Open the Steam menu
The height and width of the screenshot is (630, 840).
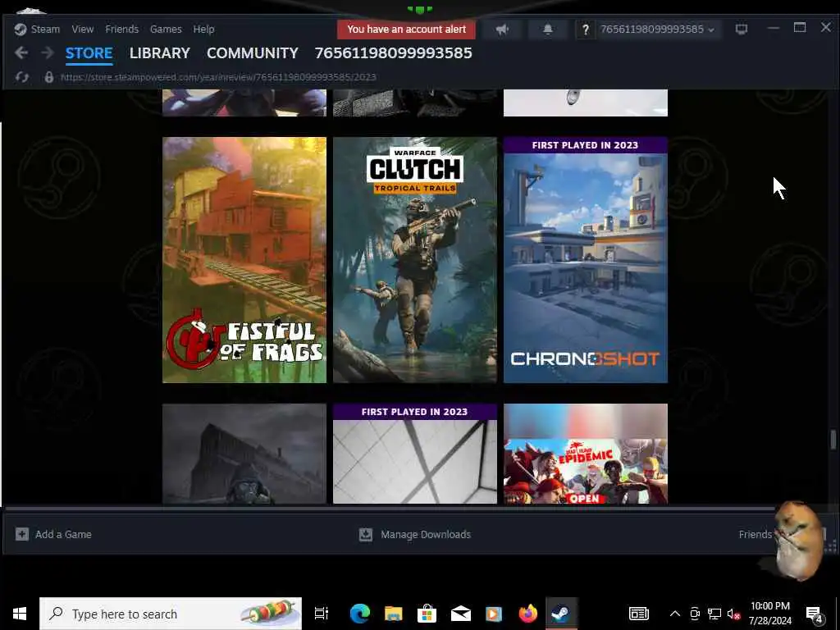pos(37,29)
